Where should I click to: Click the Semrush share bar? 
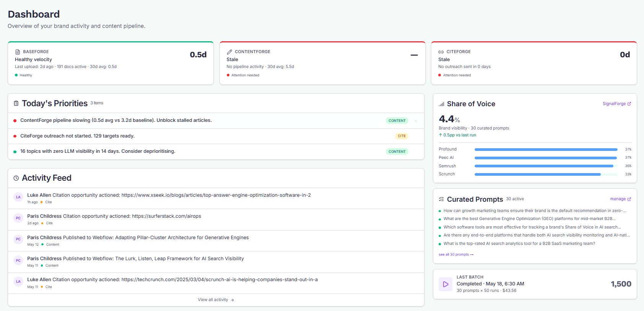tap(546, 166)
